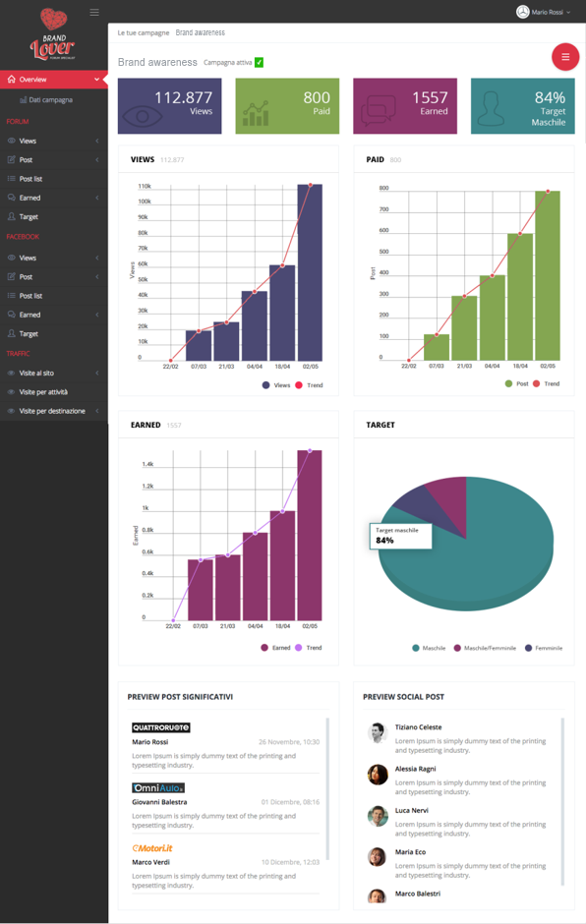Expand the Visite per destinazione chevron
The height and width of the screenshot is (924, 586).
point(96,411)
